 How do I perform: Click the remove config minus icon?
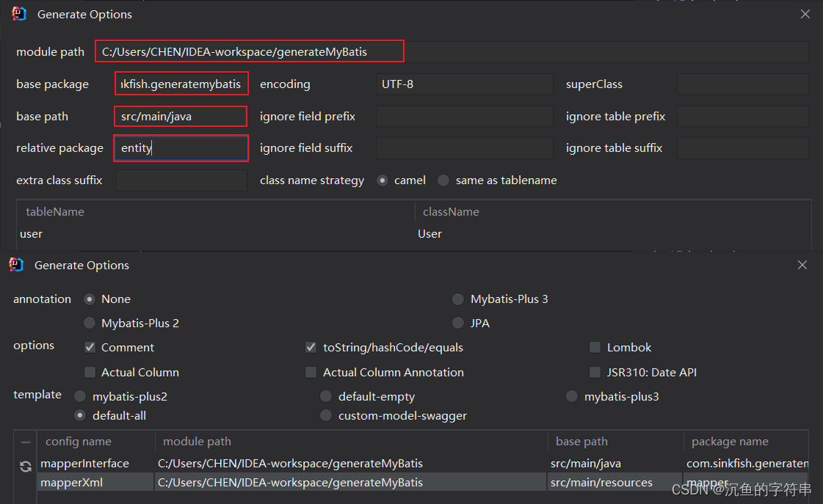(x=26, y=442)
